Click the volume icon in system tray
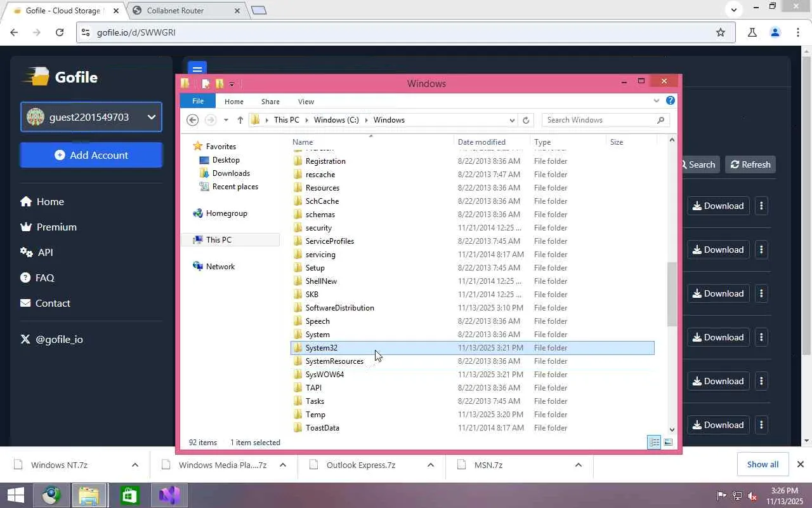The width and height of the screenshot is (812, 508). [752, 495]
